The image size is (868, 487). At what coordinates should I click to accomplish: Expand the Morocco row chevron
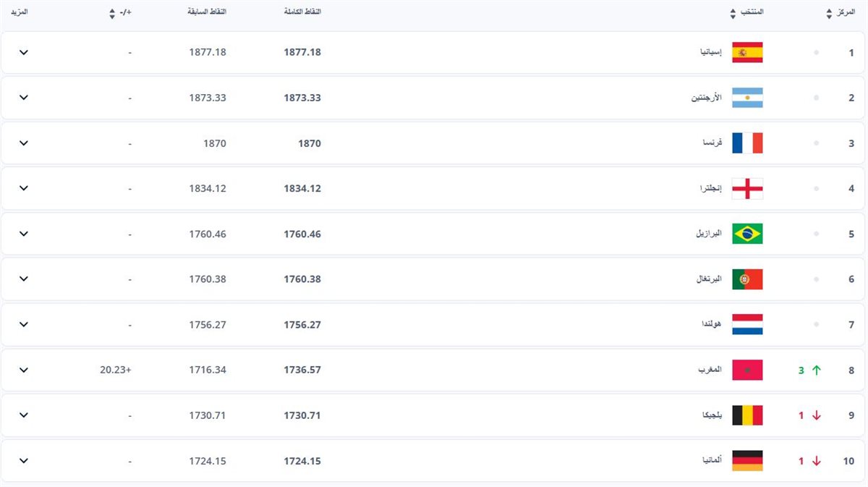point(24,370)
